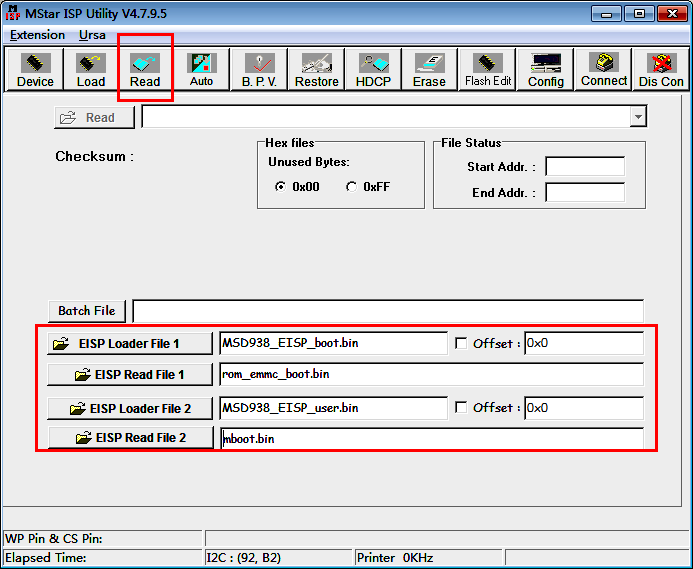693x569 pixels.
Task: Click the MStar ISP title bar icon
Action: point(13,13)
